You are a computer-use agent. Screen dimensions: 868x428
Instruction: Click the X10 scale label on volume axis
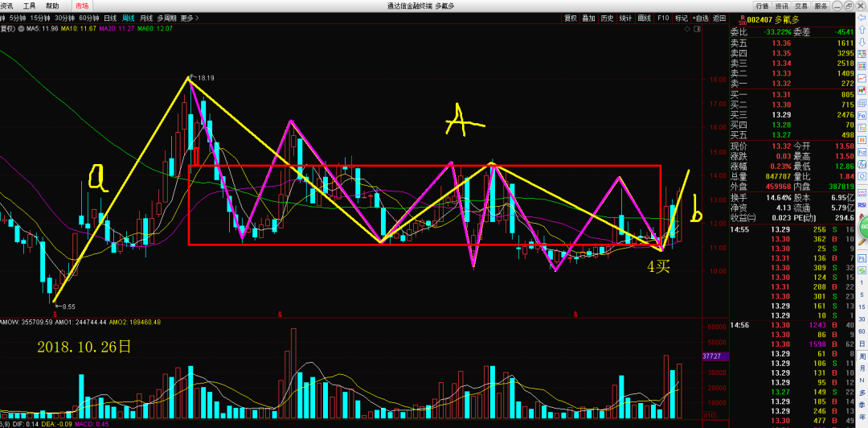(x=707, y=414)
